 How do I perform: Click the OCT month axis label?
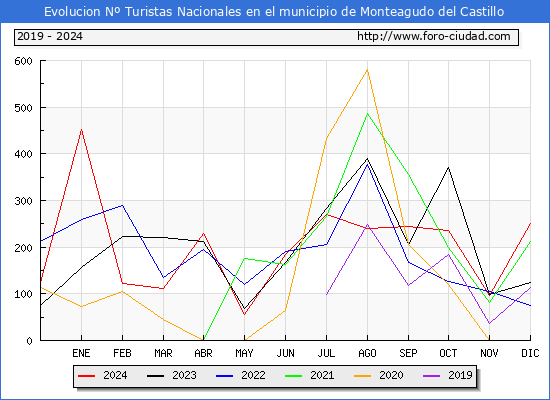(448, 353)
